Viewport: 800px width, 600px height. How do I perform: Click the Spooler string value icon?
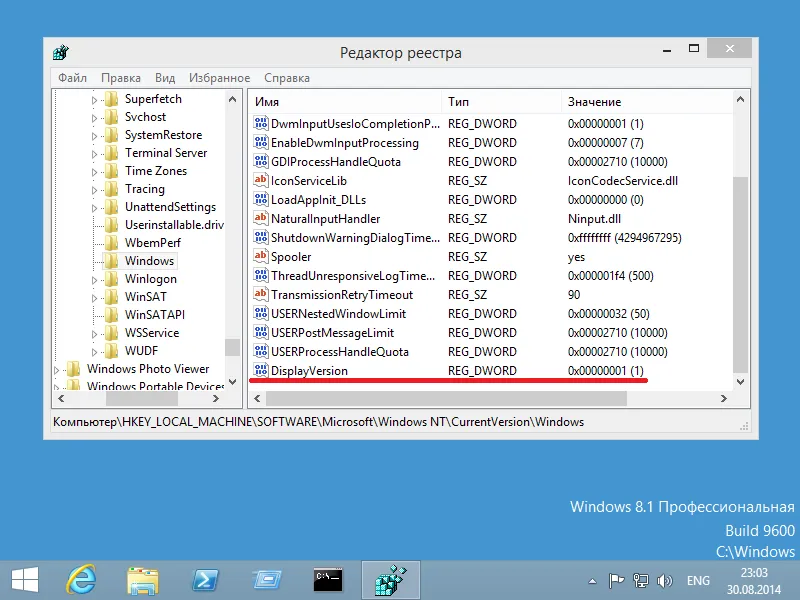click(x=261, y=256)
